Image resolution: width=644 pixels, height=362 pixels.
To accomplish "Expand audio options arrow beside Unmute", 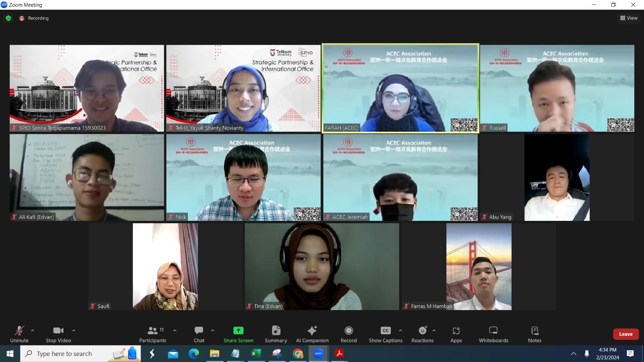I will (x=33, y=331).
